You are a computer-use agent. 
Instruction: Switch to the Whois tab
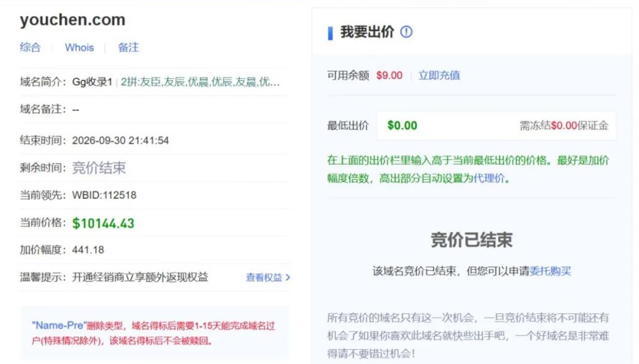click(79, 47)
